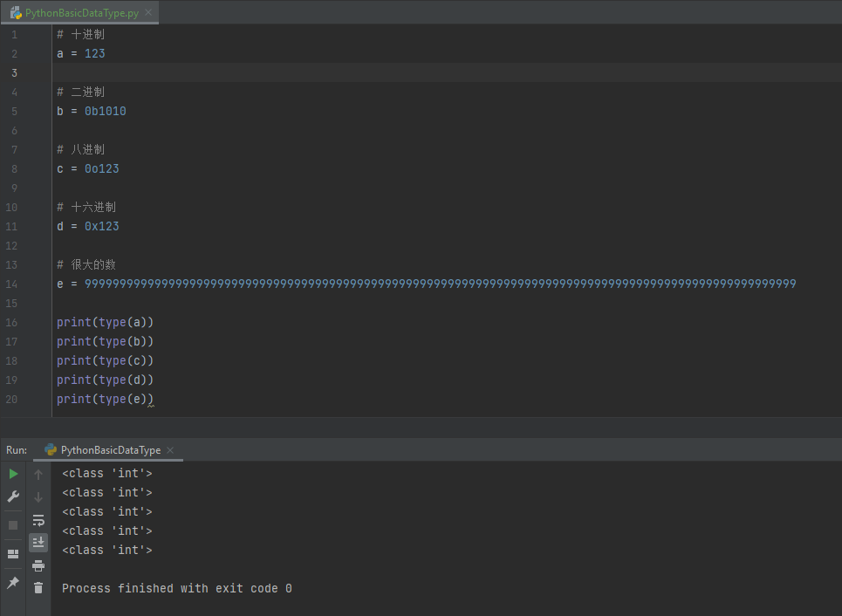
Task: Rerun PythonBasicDataType with green play icon
Action: (x=13, y=474)
